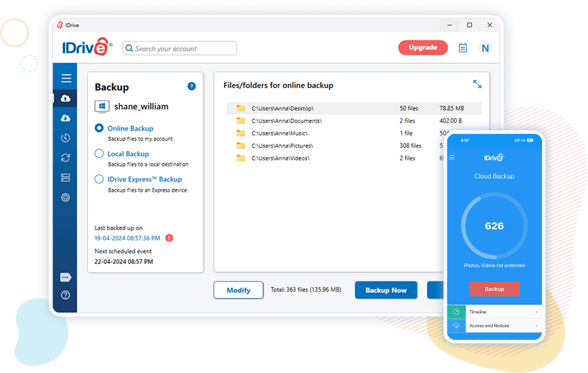Click the Next scheduled event date 22-04-2024

click(124, 261)
